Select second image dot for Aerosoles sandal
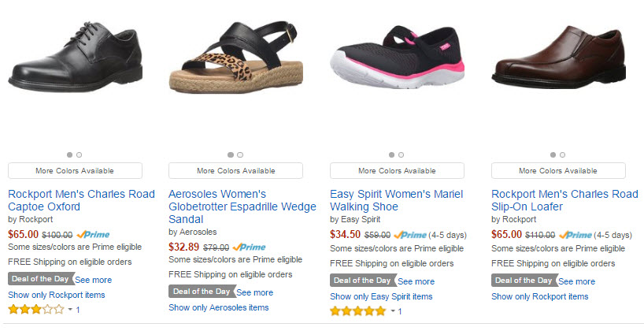This screenshot has height=331, width=644. (x=240, y=154)
